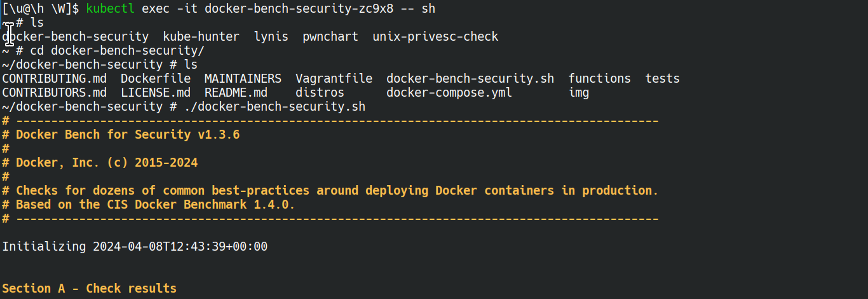
Task: Click the MAINTAINERS file entry
Action: click(243, 79)
